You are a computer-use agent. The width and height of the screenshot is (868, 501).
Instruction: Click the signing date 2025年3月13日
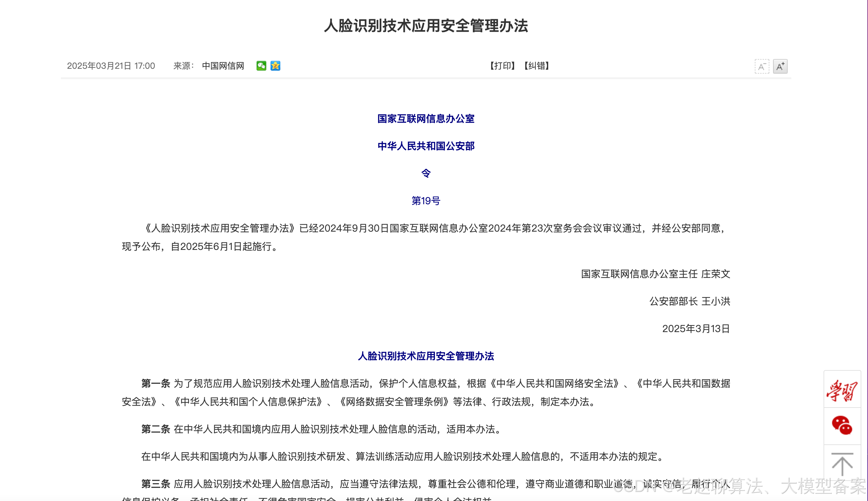tap(696, 329)
